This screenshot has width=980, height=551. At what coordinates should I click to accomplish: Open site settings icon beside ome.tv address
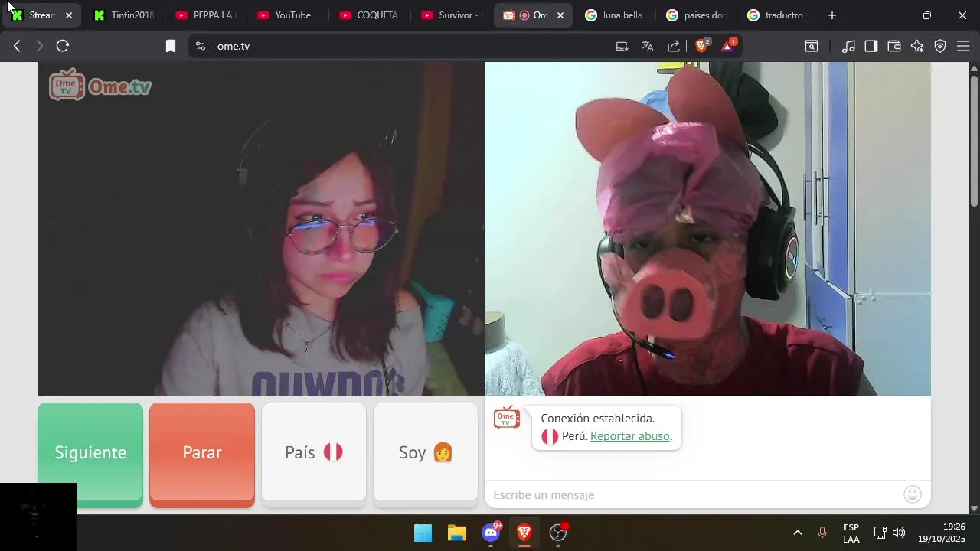pos(201,46)
